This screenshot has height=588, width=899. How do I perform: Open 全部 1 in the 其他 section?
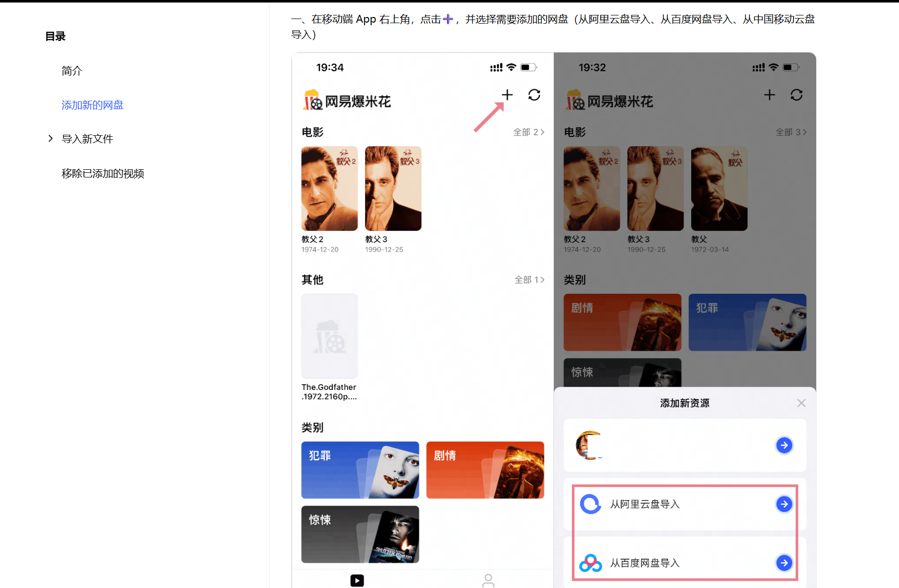click(530, 280)
